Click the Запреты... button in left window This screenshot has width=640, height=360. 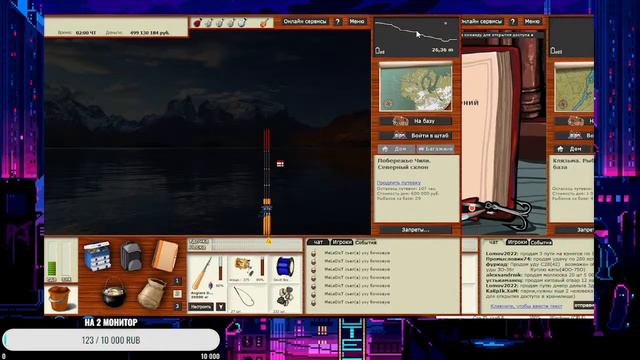click(x=416, y=230)
